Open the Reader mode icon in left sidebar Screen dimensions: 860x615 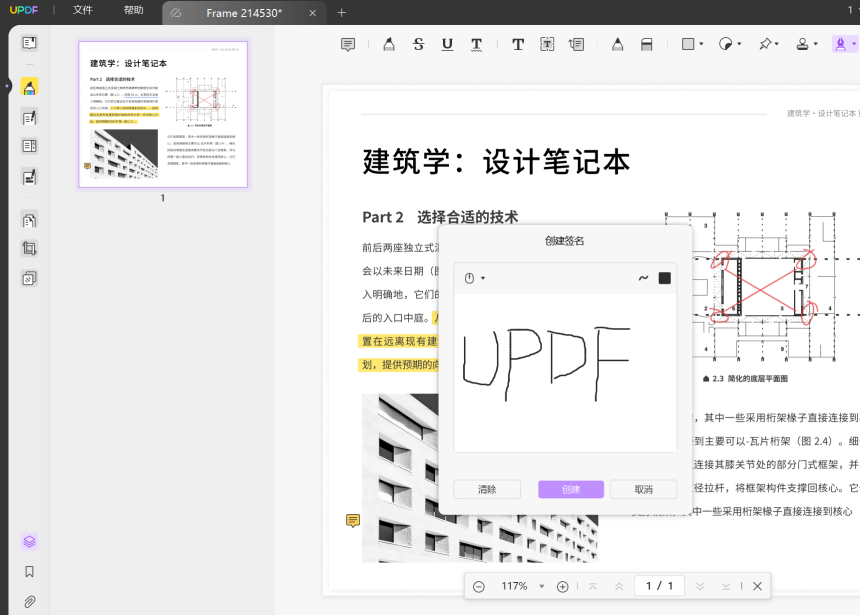(29, 43)
